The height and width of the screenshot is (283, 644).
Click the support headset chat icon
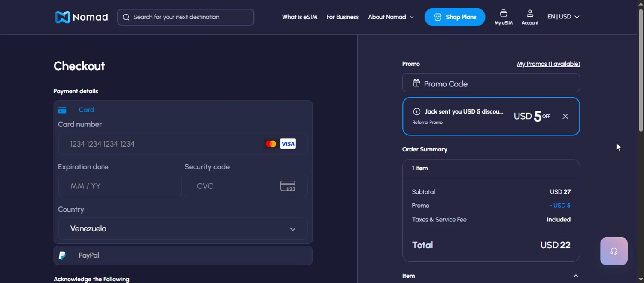point(614,251)
